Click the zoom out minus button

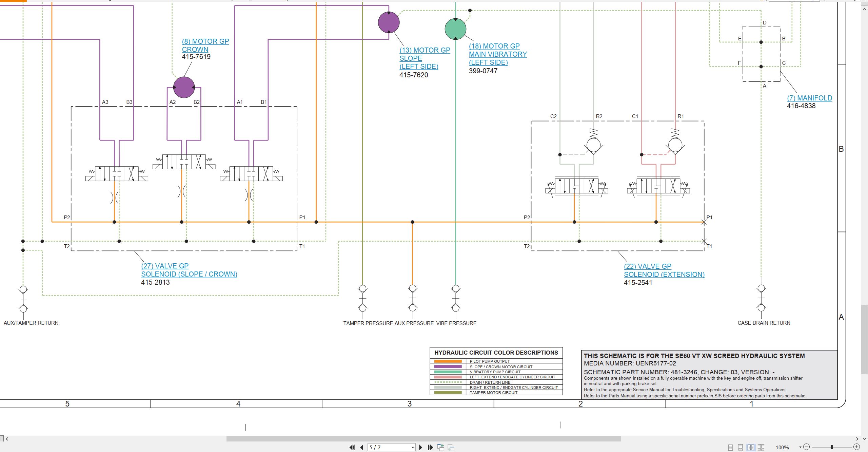click(807, 447)
